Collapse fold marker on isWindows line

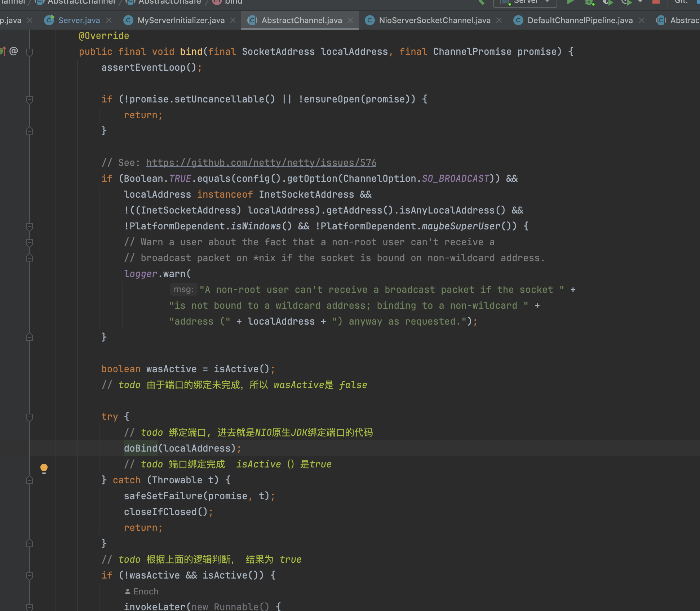(x=30, y=227)
